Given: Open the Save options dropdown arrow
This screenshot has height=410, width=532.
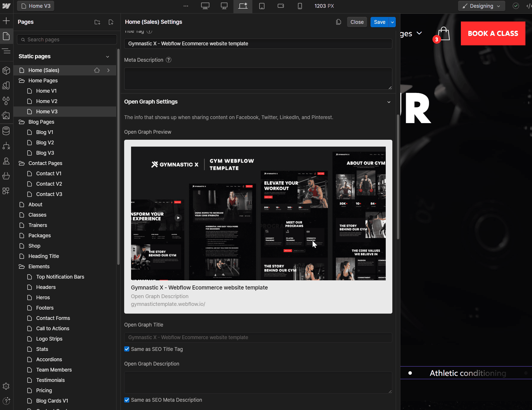Looking at the screenshot, I should [392, 22].
